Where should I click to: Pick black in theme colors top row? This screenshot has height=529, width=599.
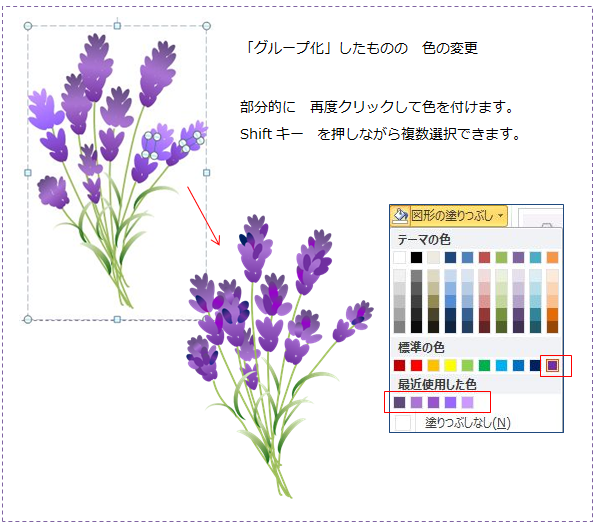pos(416,257)
